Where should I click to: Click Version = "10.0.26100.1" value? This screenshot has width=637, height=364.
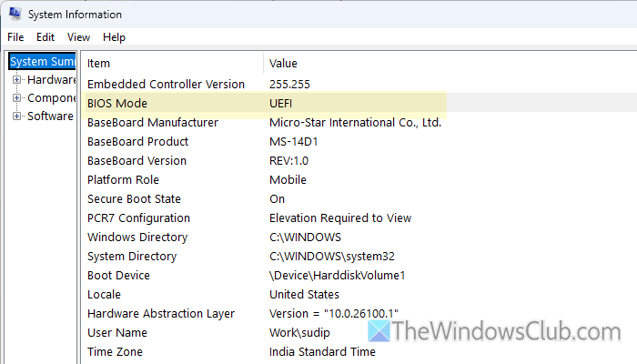pos(334,313)
